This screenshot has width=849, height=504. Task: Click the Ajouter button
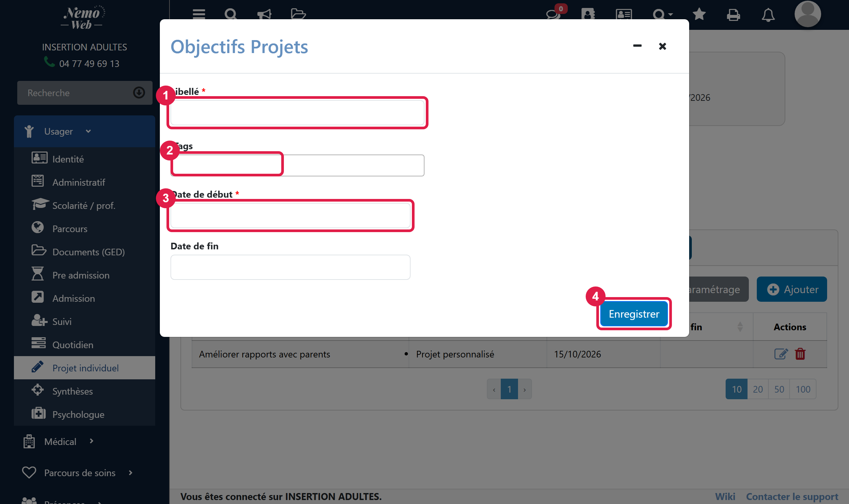[x=792, y=289]
